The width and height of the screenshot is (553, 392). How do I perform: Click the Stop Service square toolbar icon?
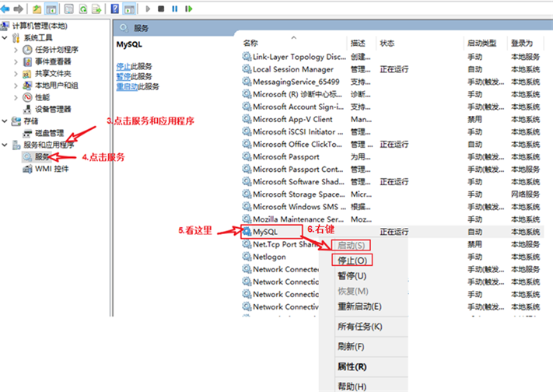point(160,9)
